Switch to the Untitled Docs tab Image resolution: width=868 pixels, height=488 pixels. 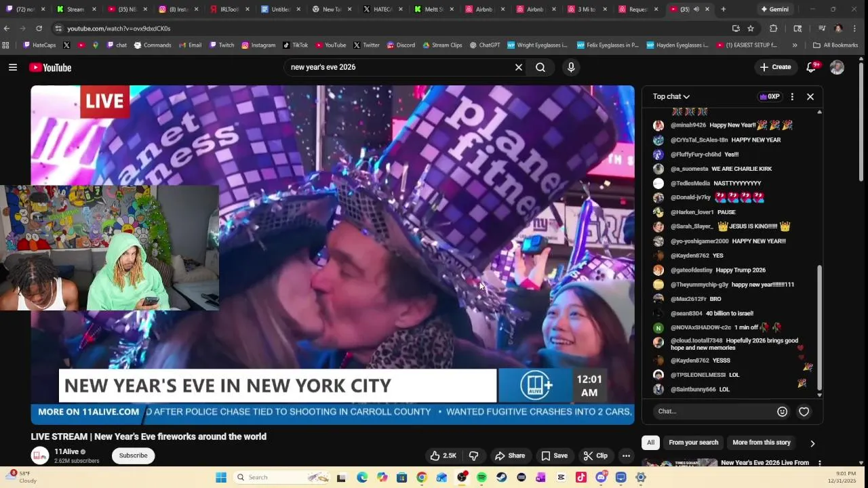[x=280, y=9]
